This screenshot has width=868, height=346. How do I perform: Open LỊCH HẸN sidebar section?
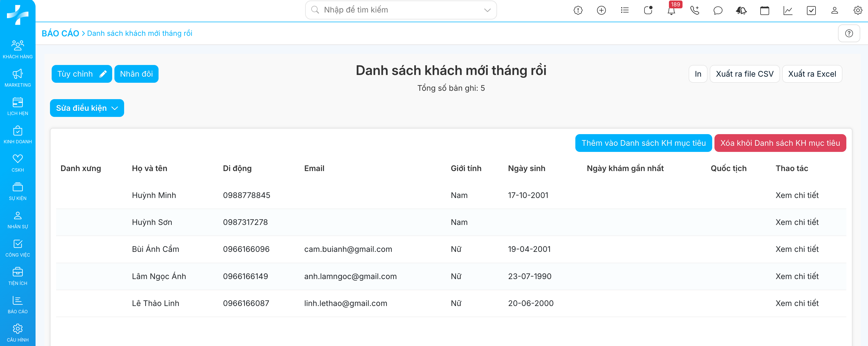(17, 106)
